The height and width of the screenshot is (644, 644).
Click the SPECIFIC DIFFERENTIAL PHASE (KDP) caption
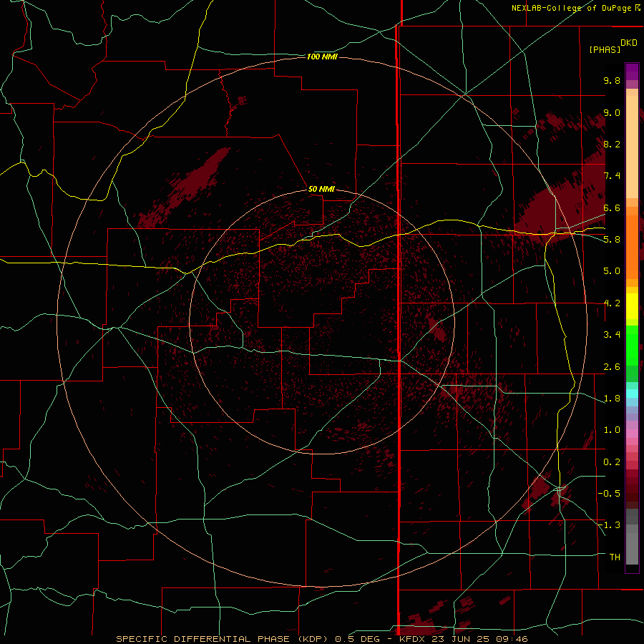[x=222, y=639]
